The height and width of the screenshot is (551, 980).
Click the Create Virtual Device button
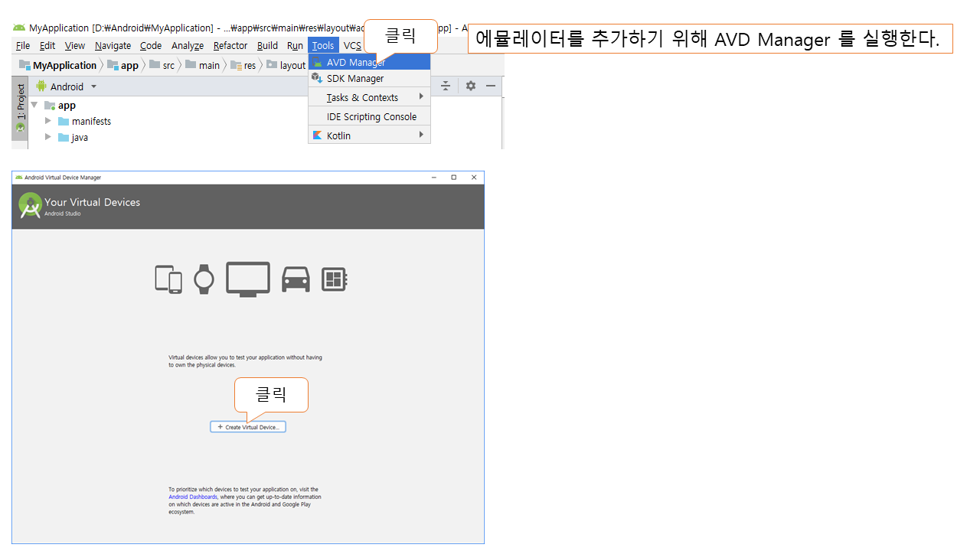pos(248,427)
